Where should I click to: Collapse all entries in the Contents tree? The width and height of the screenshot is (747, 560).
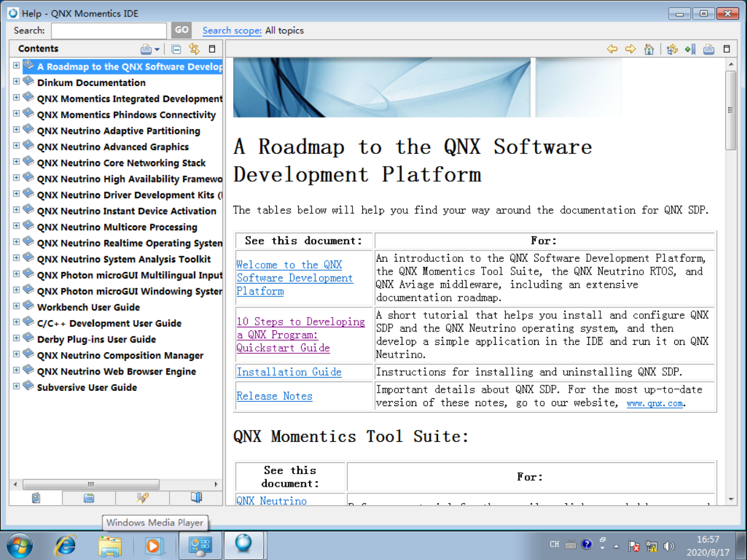tap(176, 49)
